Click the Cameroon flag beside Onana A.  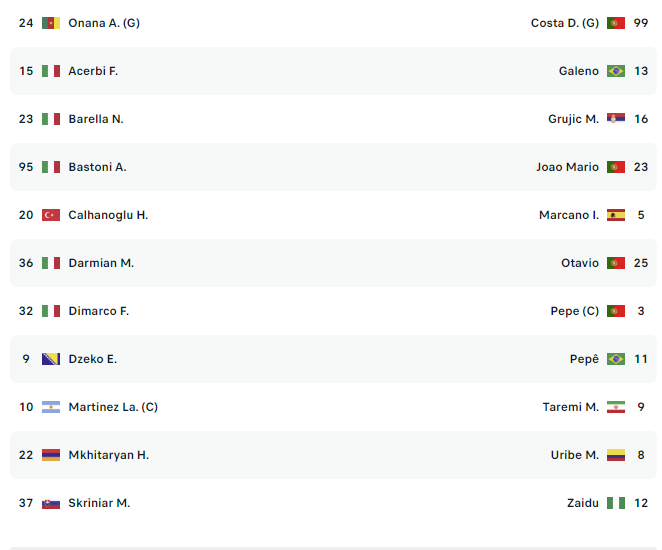point(51,23)
